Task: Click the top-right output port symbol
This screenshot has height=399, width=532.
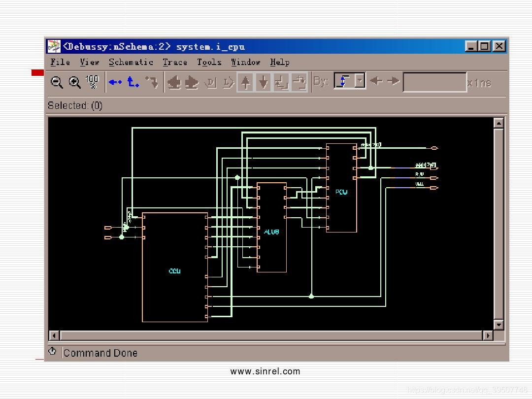Action: (434, 148)
